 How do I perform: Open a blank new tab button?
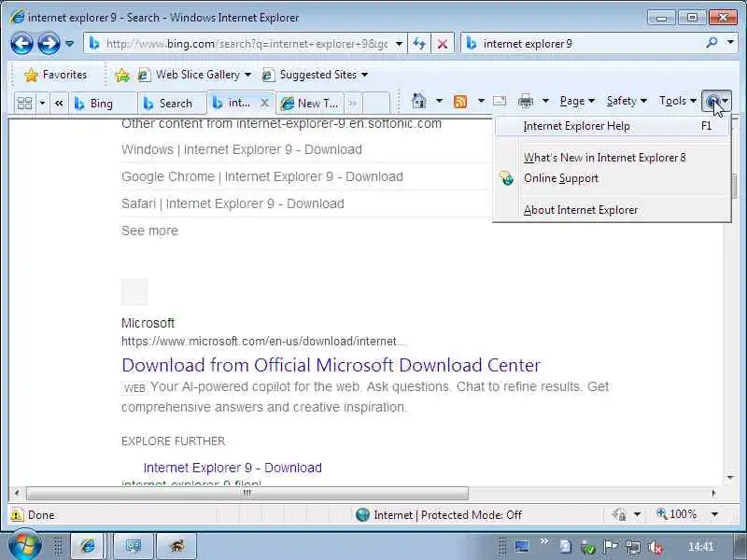(x=376, y=104)
